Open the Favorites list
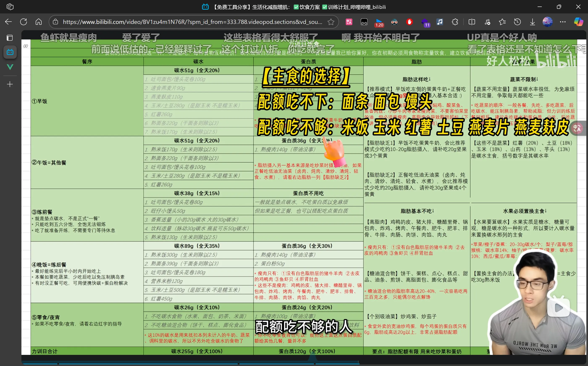 pyautogui.click(x=502, y=22)
